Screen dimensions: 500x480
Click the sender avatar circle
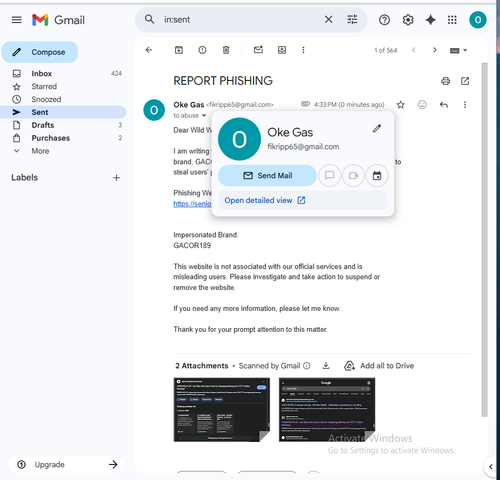pos(154,110)
